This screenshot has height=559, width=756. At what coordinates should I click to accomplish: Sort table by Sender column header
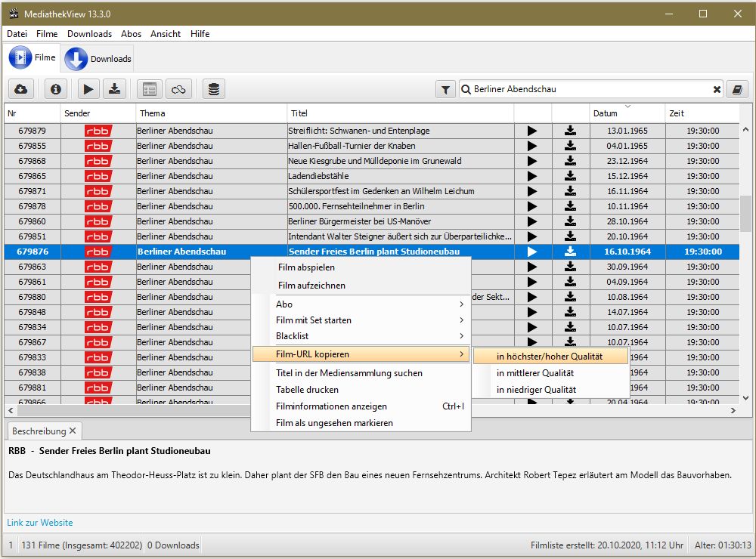[98, 113]
